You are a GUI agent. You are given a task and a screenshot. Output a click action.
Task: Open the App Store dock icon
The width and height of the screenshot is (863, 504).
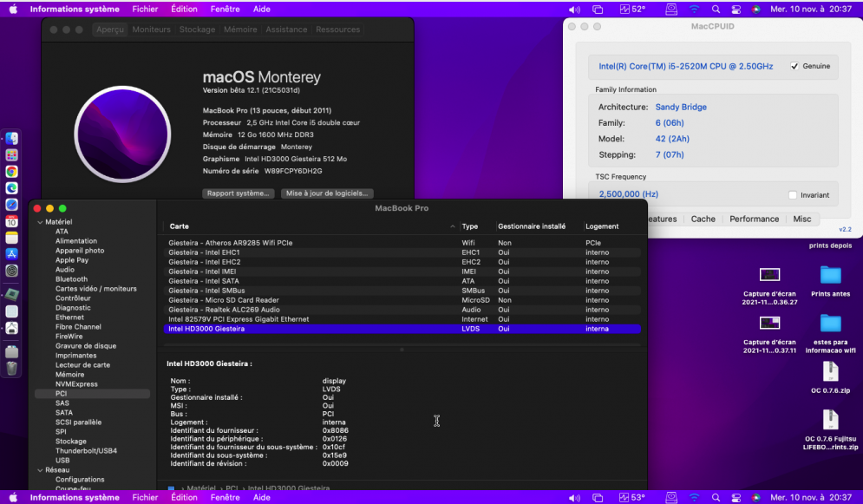[x=11, y=253]
